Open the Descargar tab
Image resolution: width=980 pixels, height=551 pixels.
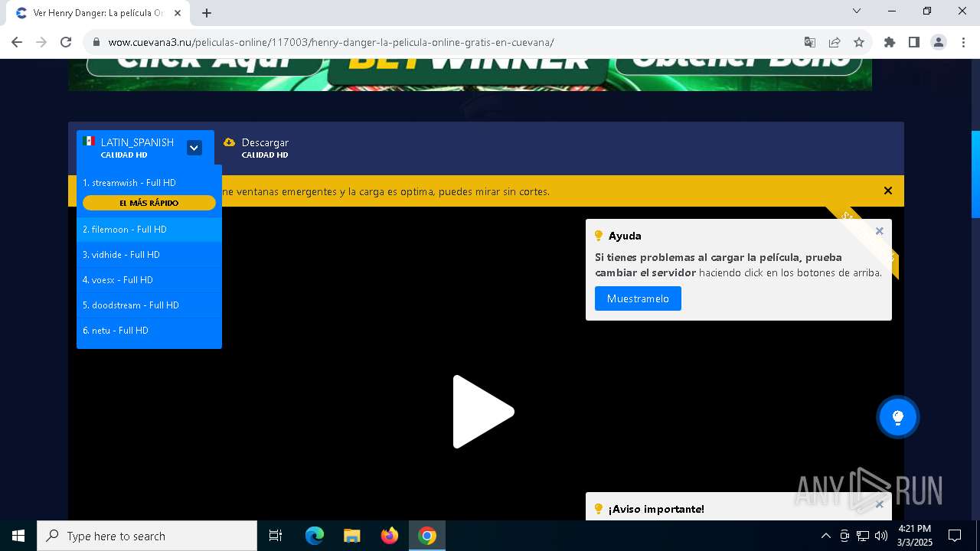256,148
